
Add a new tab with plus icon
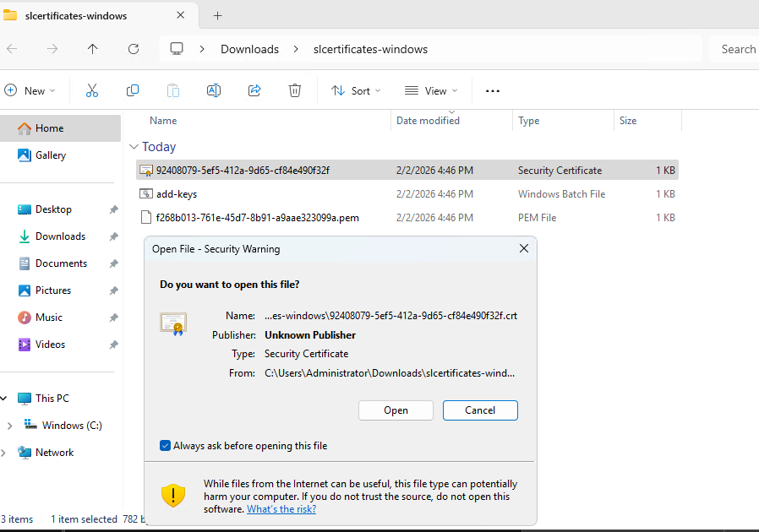point(218,16)
